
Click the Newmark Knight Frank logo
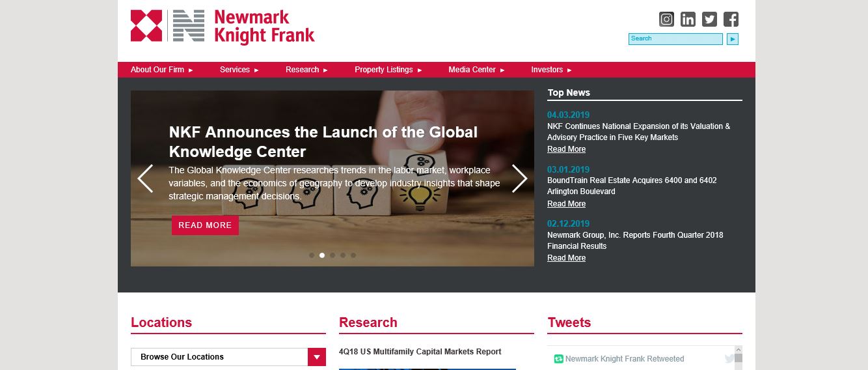coord(223,27)
